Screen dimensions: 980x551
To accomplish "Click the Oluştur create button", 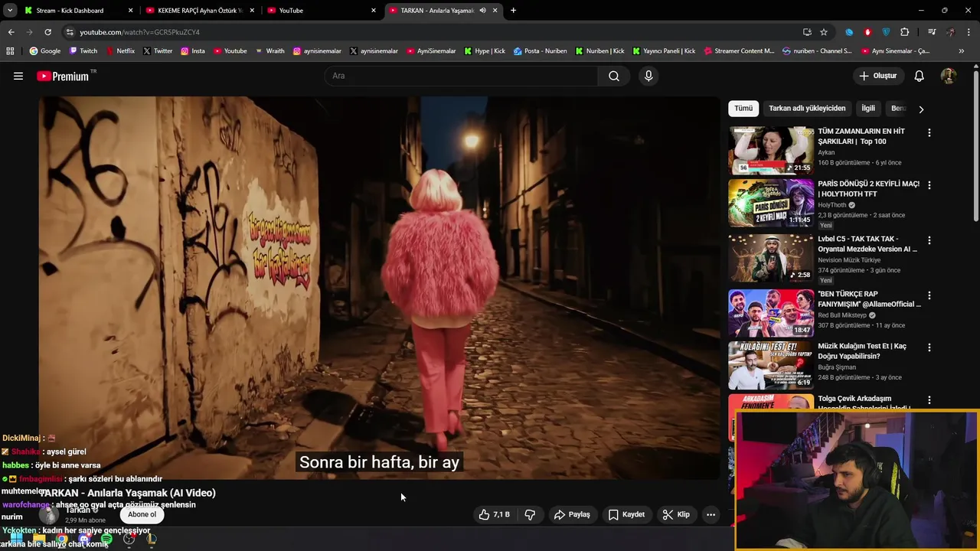I will point(877,76).
